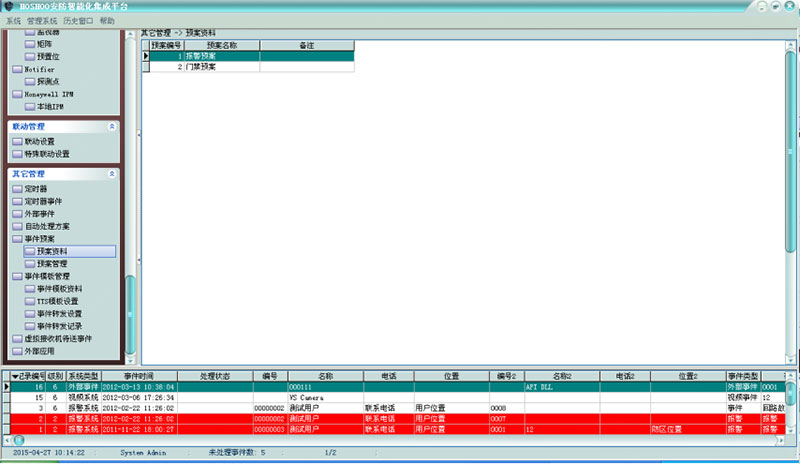
Task: Open 联动设置 under 联动管理
Action: click(40, 141)
